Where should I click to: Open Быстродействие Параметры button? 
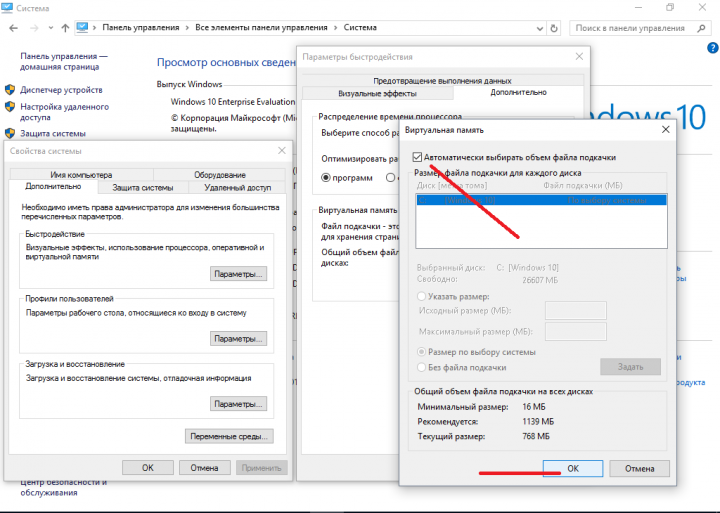tap(238, 274)
